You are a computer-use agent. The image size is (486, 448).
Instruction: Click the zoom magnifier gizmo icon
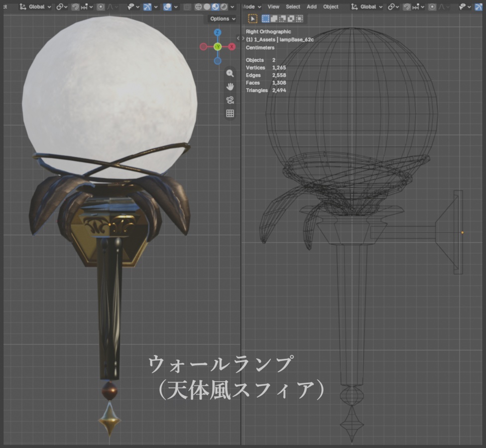click(230, 73)
